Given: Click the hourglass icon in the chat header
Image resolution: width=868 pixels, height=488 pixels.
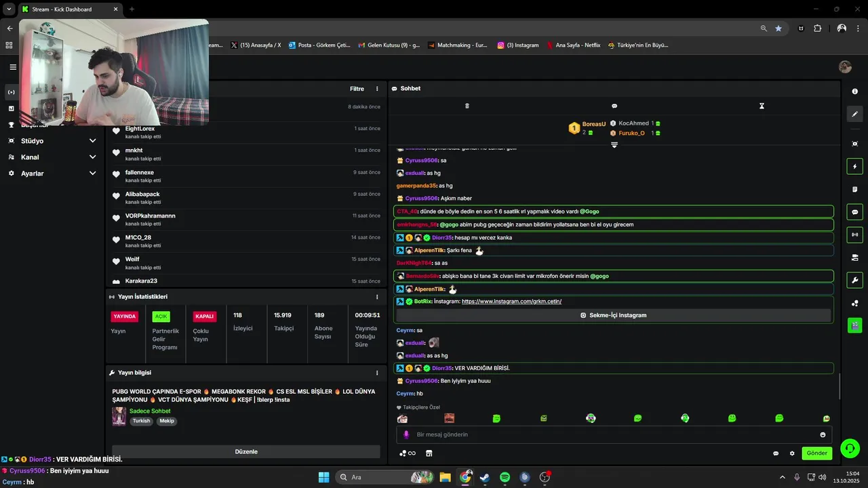Looking at the screenshot, I should [762, 106].
